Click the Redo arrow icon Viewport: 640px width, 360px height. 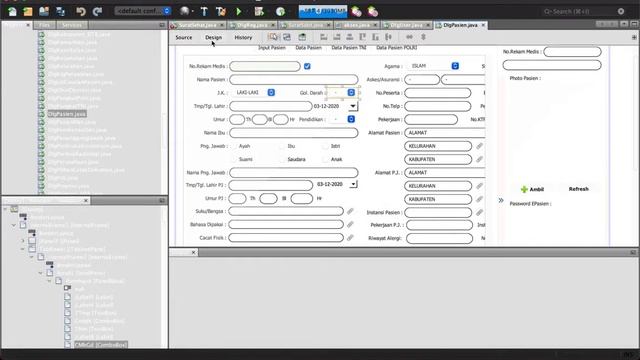pyautogui.click(x=97, y=11)
